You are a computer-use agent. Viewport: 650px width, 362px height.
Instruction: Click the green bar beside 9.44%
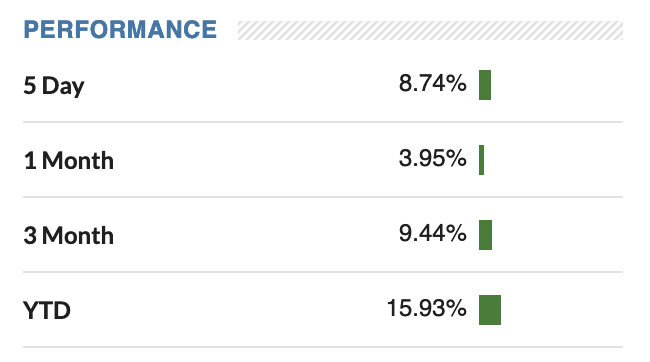pos(485,235)
